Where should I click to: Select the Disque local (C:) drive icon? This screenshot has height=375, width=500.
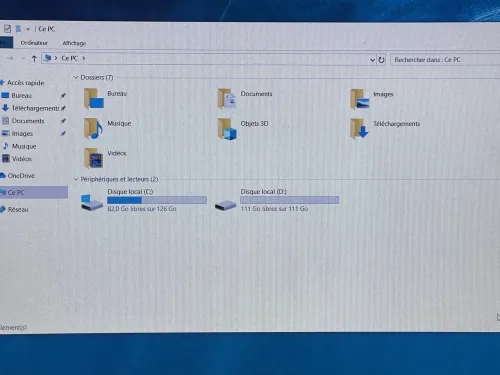click(92, 202)
